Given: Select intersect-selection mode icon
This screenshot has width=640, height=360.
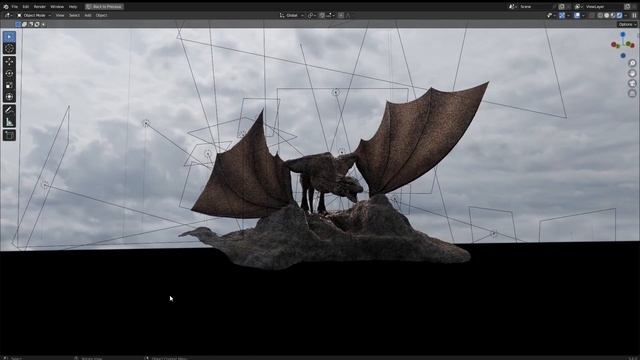Looking at the screenshot, I should pyautogui.click(x=43, y=24).
